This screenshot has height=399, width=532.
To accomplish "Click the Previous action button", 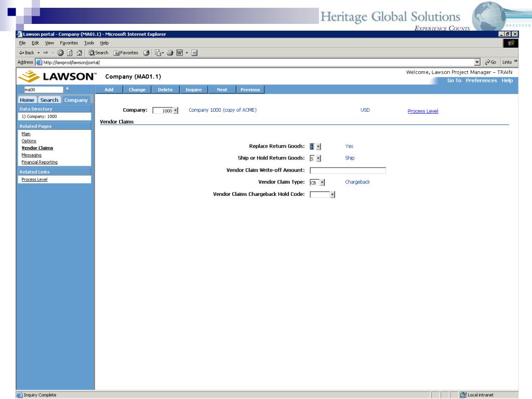I will click(x=250, y=89).
